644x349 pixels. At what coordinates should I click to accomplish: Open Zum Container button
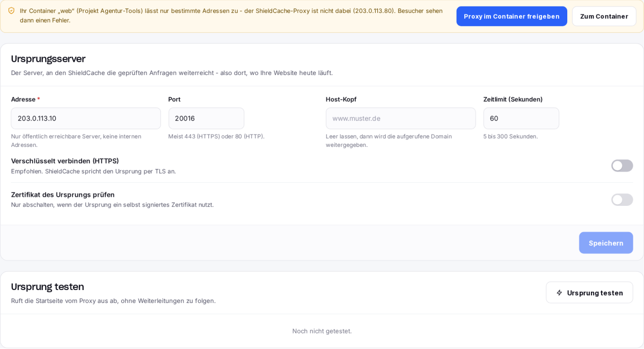point(604,16)
